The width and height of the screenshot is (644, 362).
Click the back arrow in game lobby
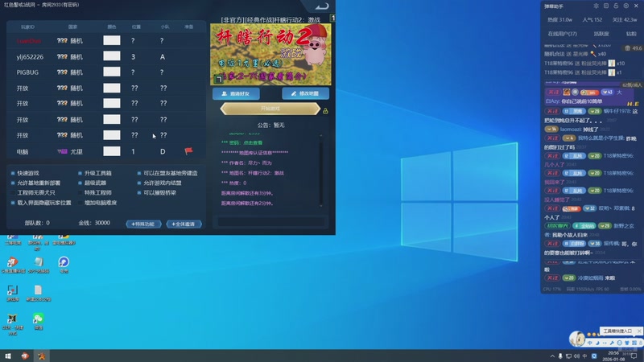tap(322, 6)
